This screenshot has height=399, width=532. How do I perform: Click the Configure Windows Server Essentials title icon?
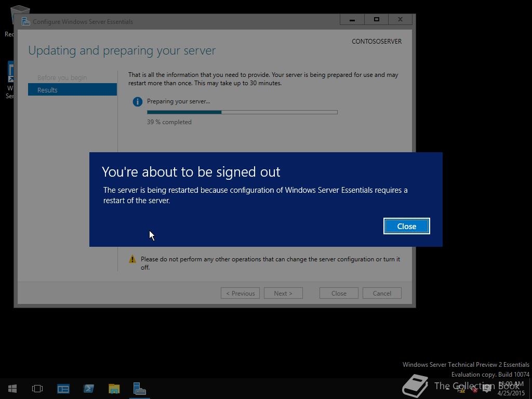click(x=26, y=21)
